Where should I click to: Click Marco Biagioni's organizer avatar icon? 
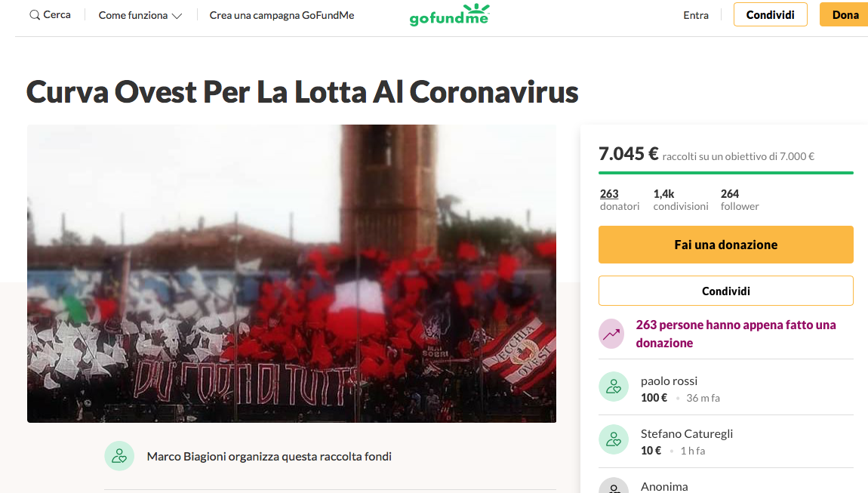[x=119, y=456]
